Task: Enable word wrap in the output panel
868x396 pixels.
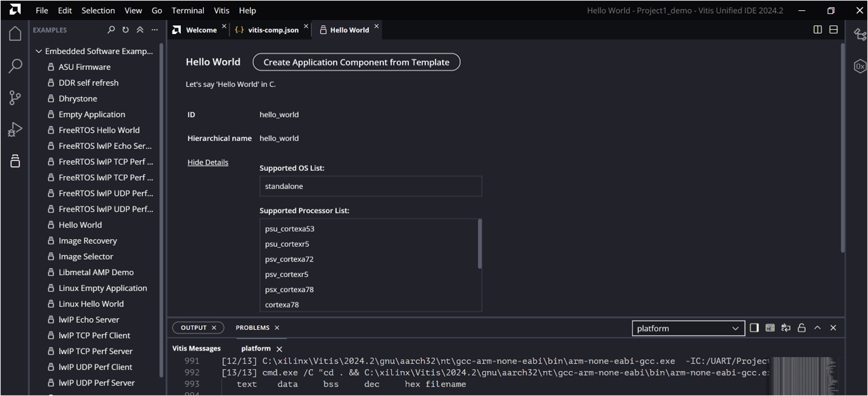Action: [786, 327]
